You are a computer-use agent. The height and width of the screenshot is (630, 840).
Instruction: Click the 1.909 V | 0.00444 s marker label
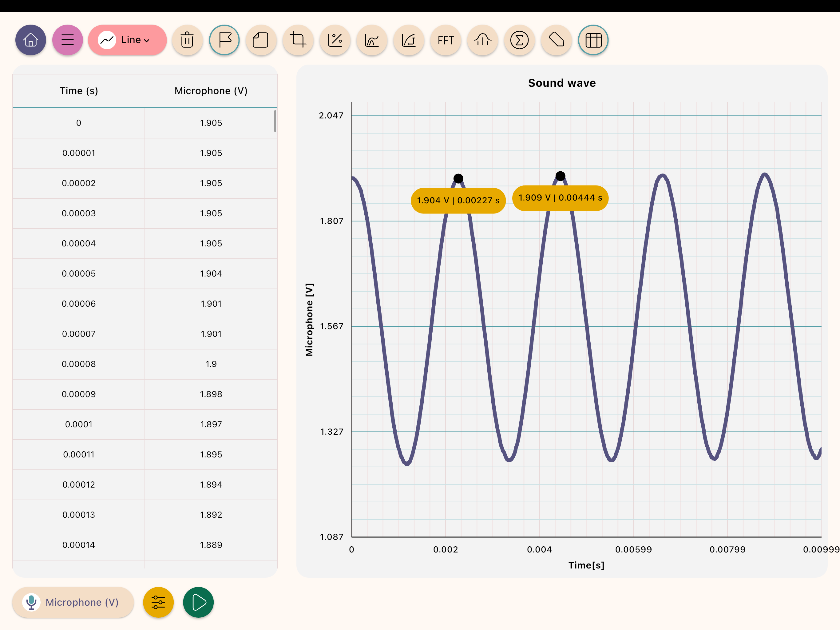coord(560,198)
